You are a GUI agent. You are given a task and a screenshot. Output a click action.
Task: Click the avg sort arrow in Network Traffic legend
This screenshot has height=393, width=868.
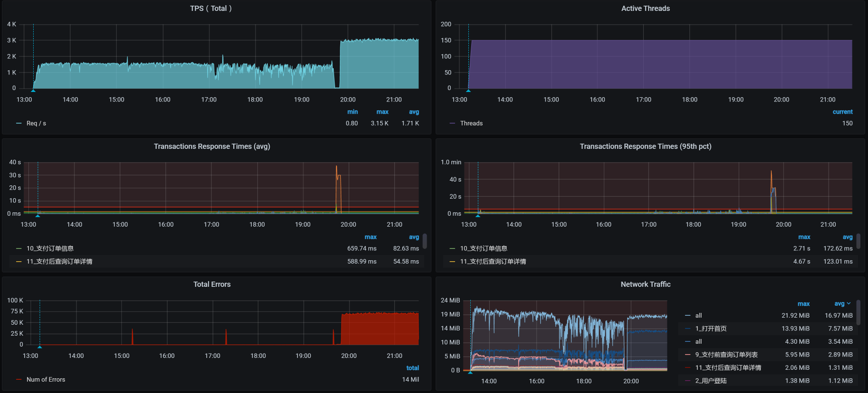coord(849,303)
